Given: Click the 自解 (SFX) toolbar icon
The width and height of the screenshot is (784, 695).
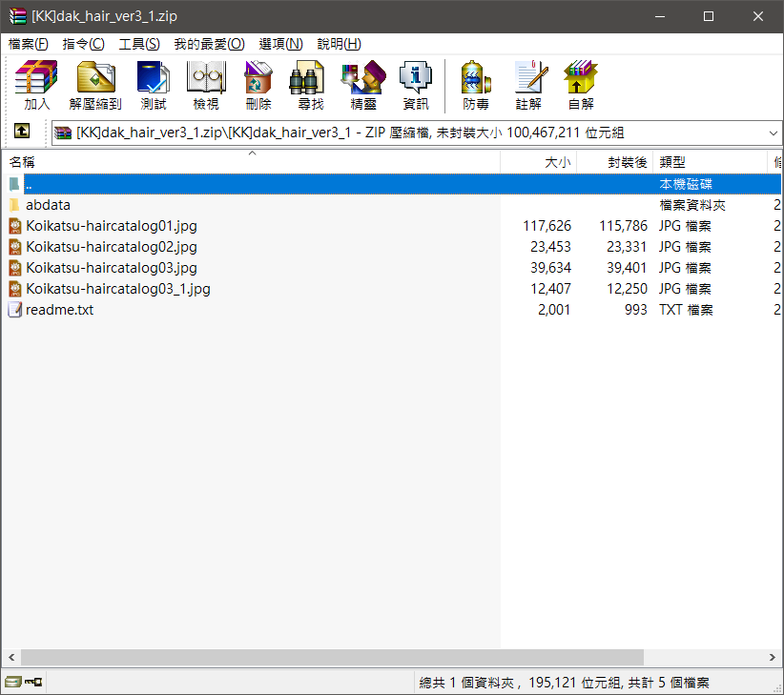Looking at the screenshot, I should pyautogui.click(x=581, y=85).
